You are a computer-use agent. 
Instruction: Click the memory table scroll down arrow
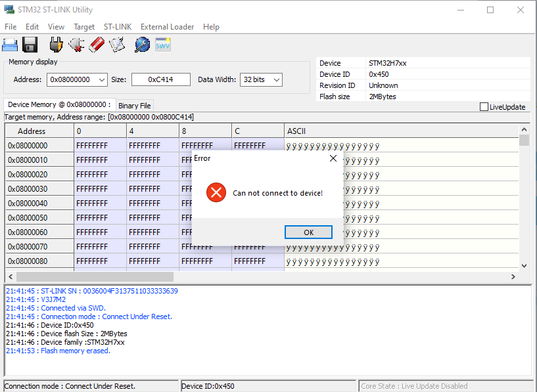click(x=524, y=266)
